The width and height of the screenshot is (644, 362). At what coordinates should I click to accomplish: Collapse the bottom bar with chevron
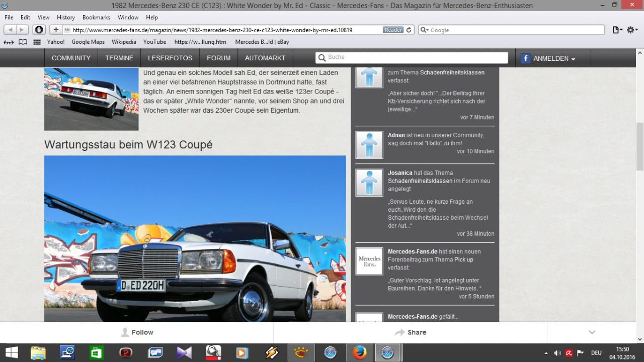click(592, 332)
